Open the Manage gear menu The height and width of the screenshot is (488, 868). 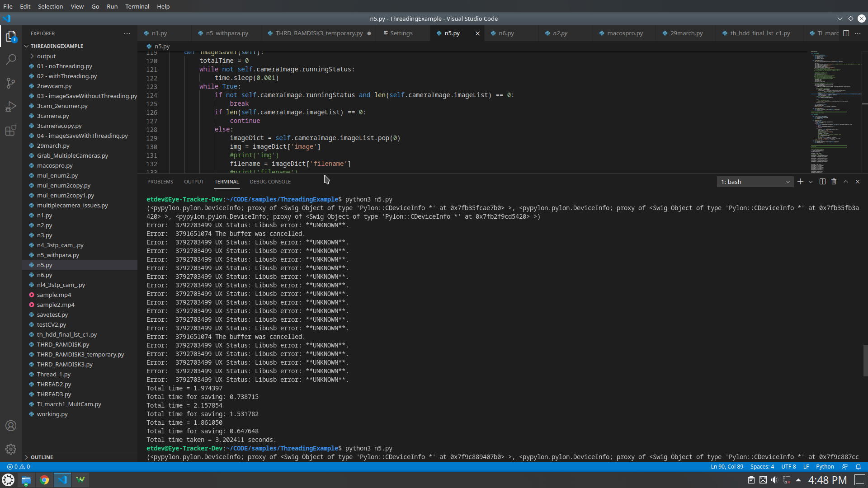[11, 449]
